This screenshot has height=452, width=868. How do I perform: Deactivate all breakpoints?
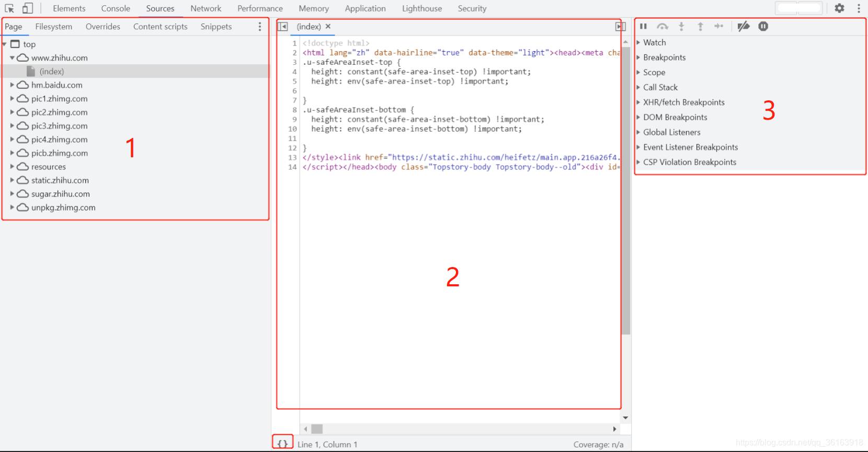(744, 27)
